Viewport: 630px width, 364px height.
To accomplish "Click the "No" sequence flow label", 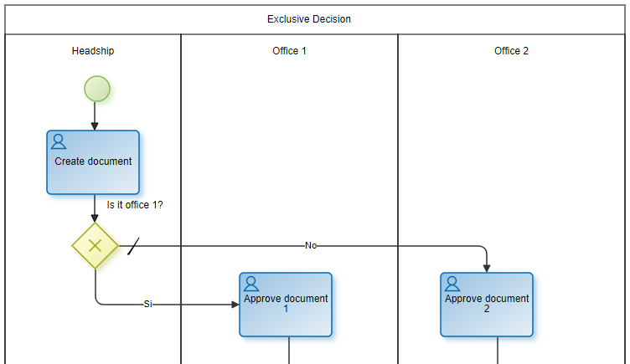I will (x=311, y=246).
